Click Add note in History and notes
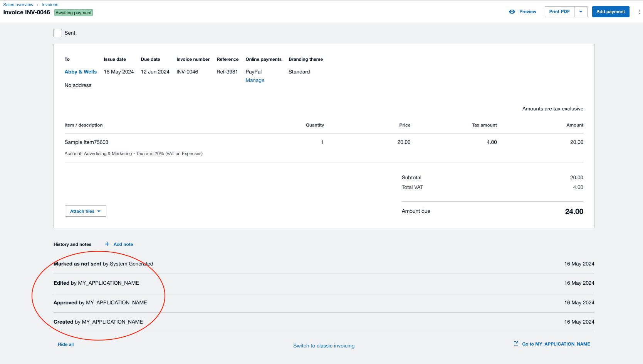Viewport: 643px width, 364px height. [123, 244]
